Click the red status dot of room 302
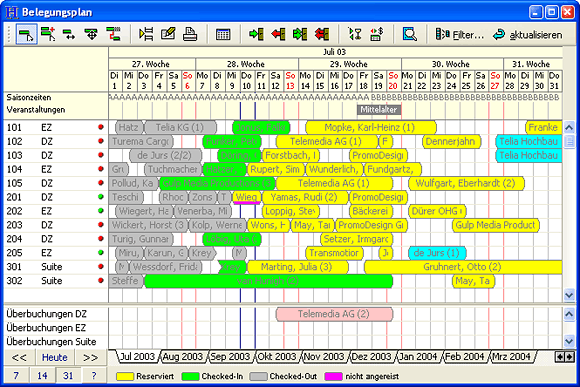 (101, 280)
